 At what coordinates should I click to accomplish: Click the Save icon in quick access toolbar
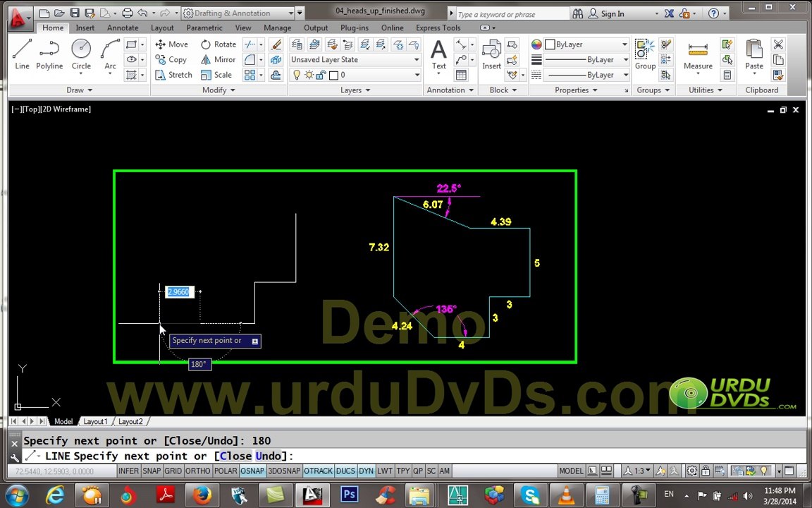point(75,13)
